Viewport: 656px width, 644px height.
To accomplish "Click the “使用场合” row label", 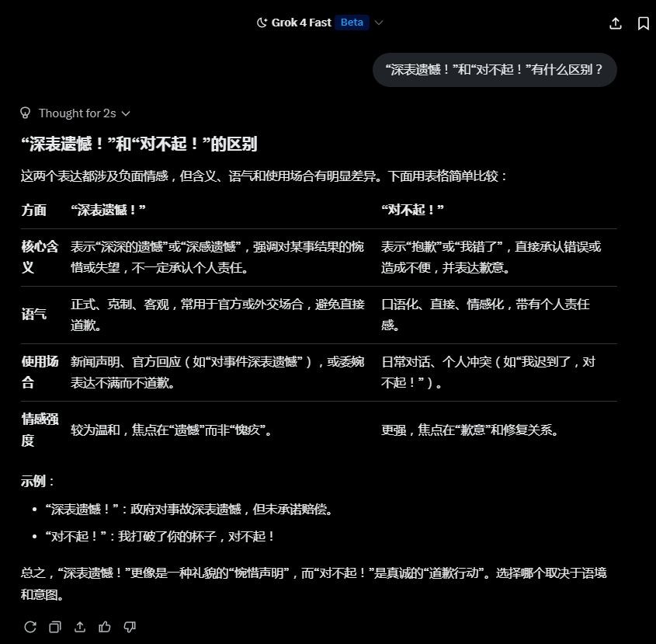I will click(40, 372).
